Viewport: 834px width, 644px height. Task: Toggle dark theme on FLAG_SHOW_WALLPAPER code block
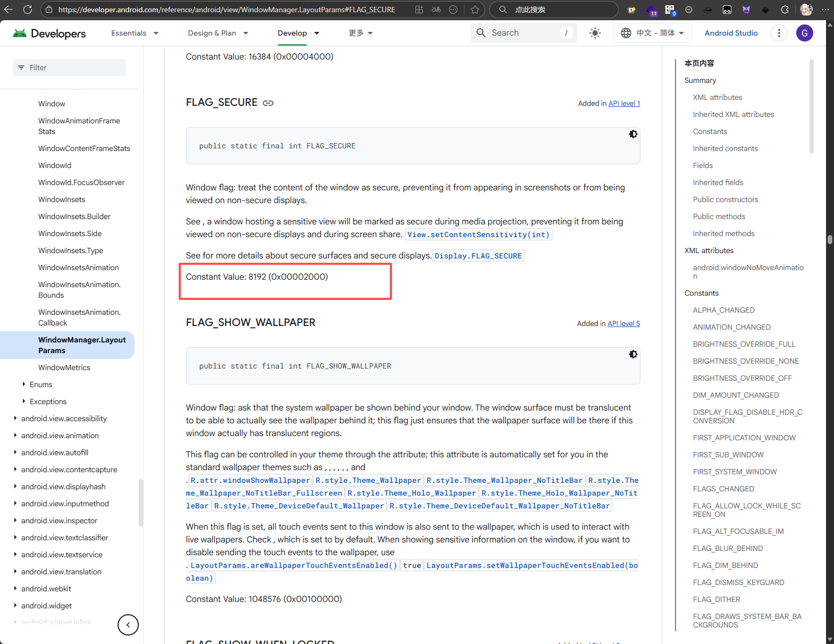[x=633, y=354]
